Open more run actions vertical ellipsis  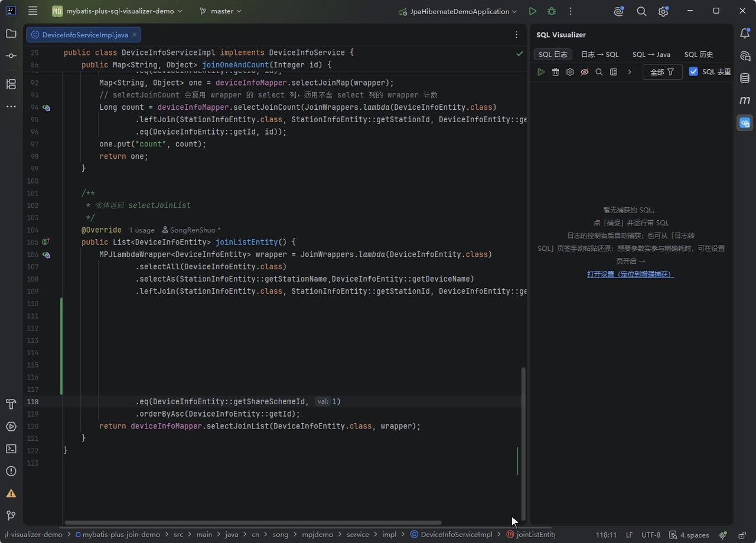pyautogui.click(x=571, y=11)
